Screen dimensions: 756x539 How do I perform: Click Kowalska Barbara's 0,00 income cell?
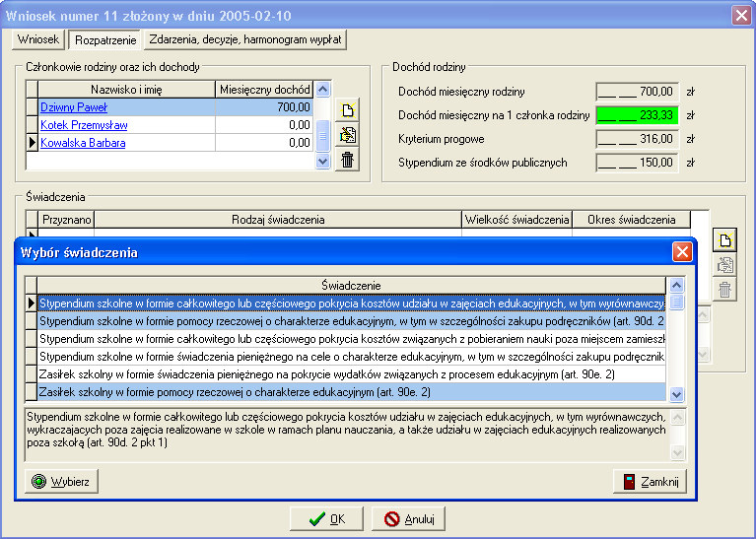(264, 143)
